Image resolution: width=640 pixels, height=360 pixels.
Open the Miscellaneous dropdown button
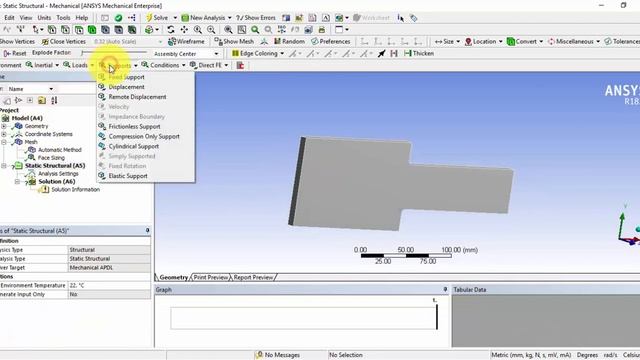[574, 42]
